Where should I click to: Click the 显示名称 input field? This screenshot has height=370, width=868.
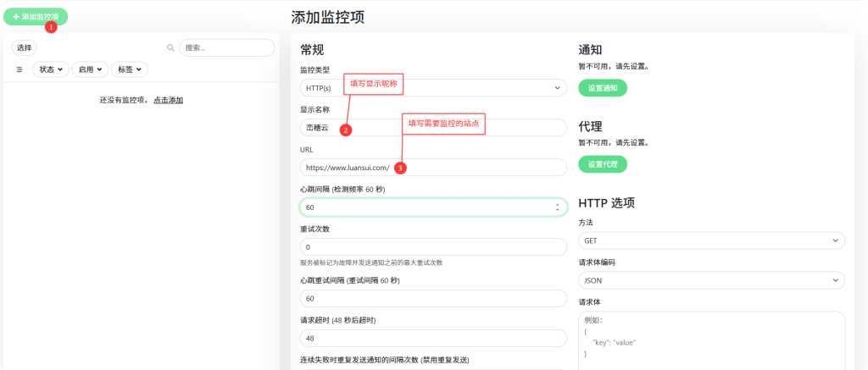tap(433, 127)
